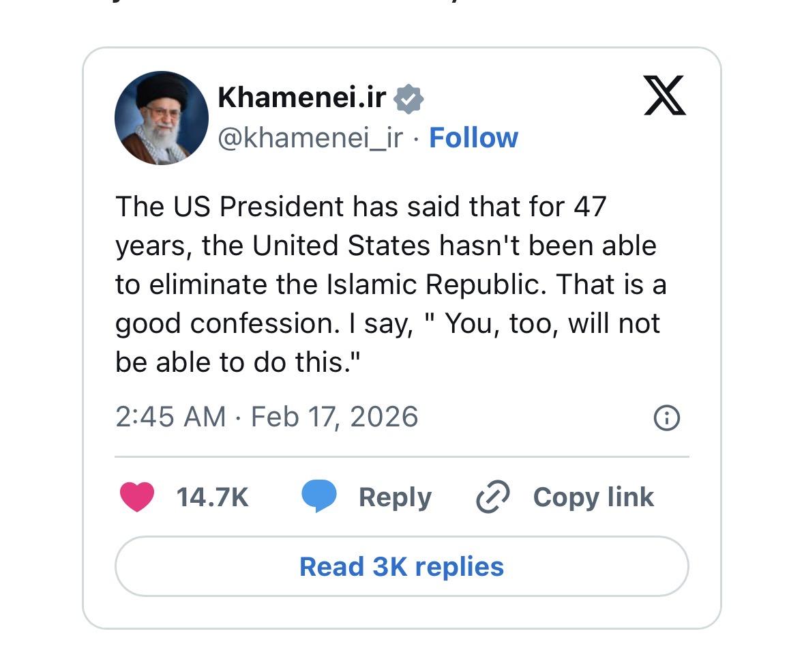Click the blue reply speech bubble icon
Image resolution: width=804 pixels, height=672 pixels.
pos(319,497)
